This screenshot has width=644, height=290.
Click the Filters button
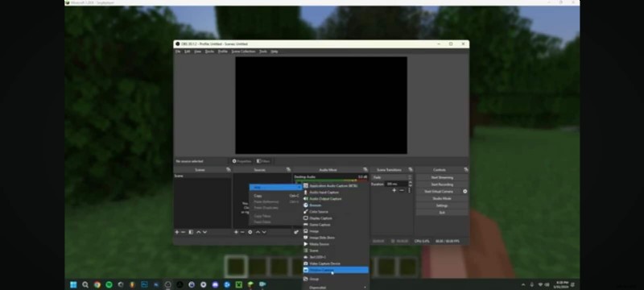pyautogui.click(x=263, y=161)
